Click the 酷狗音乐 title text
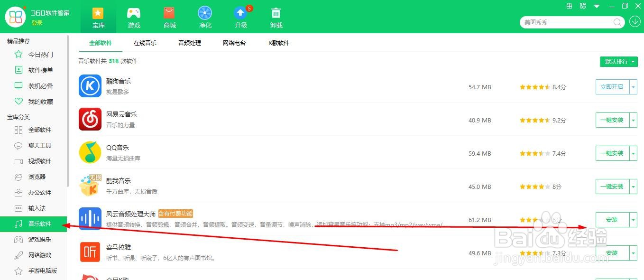The width and height of the screenshot is (644, 280). (119, 81)
